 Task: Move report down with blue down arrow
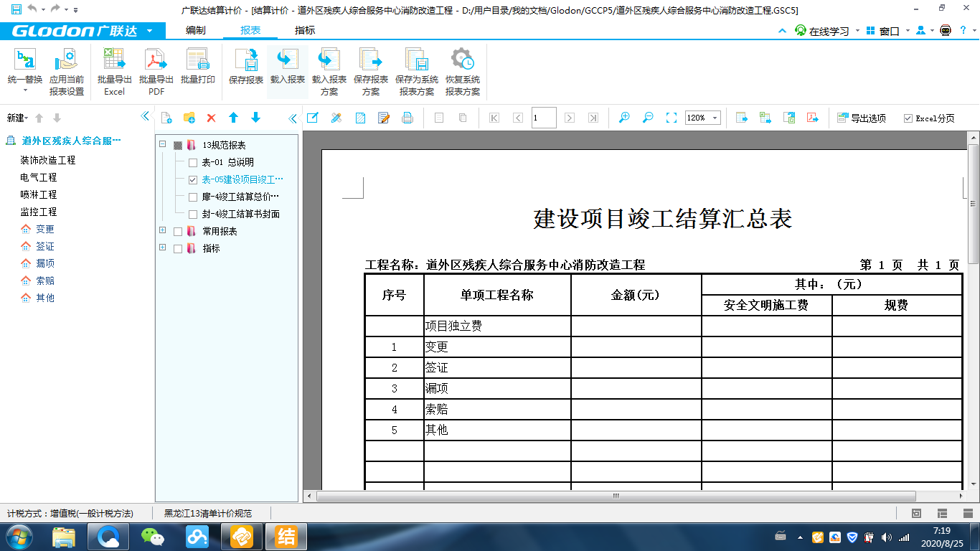coord(256,118)
